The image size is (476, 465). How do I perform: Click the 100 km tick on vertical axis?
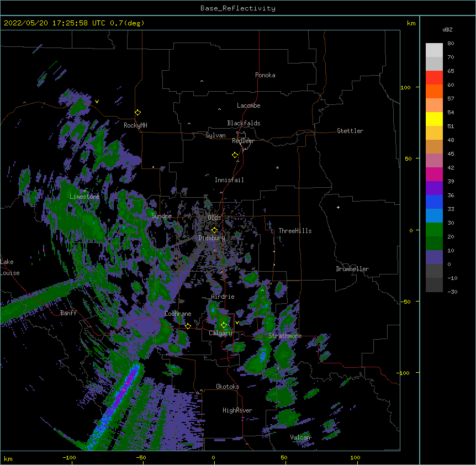405,87
